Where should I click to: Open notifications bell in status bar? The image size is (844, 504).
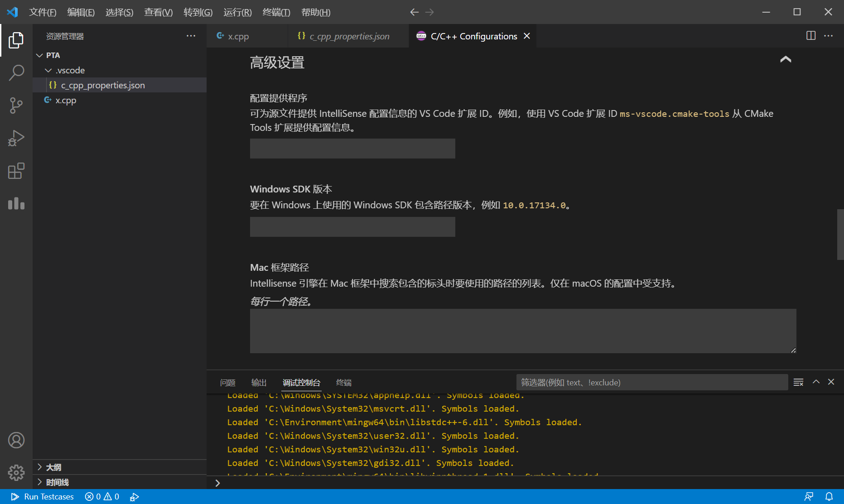tap(829, 497)
